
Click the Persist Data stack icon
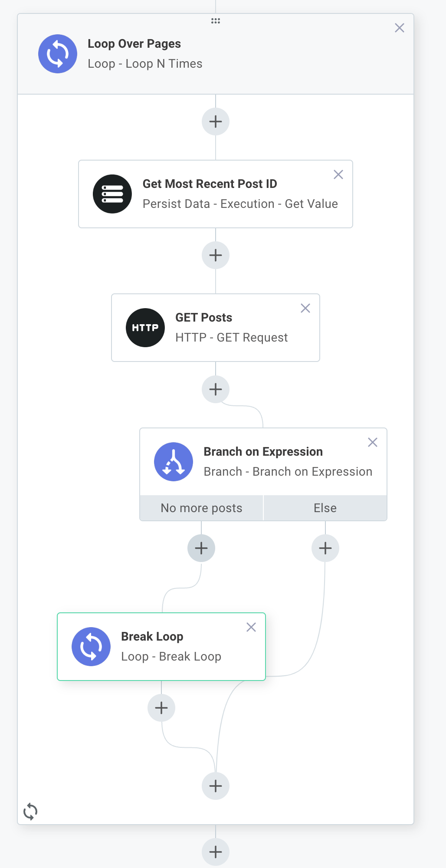pyautogui.click(x=112, y=194)
